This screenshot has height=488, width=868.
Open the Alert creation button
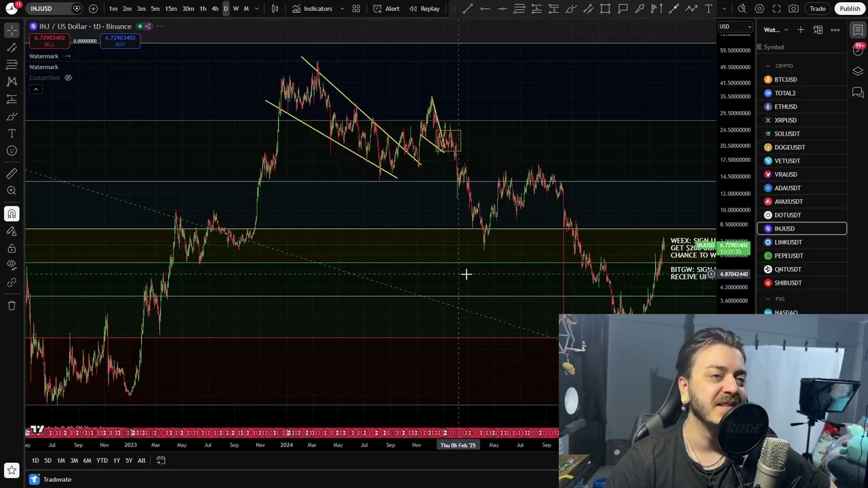tap(386, 9)
